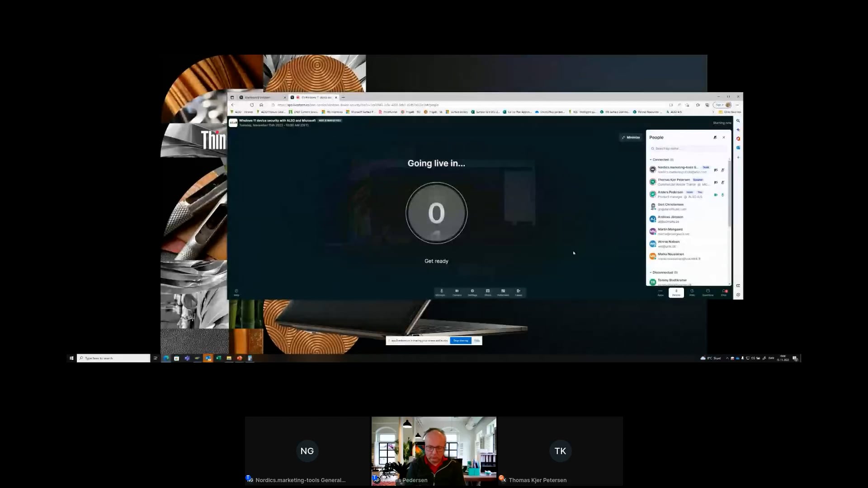868x488 pixels.
Task: Click Anders Pedersen's video thumbnail
Action: click(434, 451)
